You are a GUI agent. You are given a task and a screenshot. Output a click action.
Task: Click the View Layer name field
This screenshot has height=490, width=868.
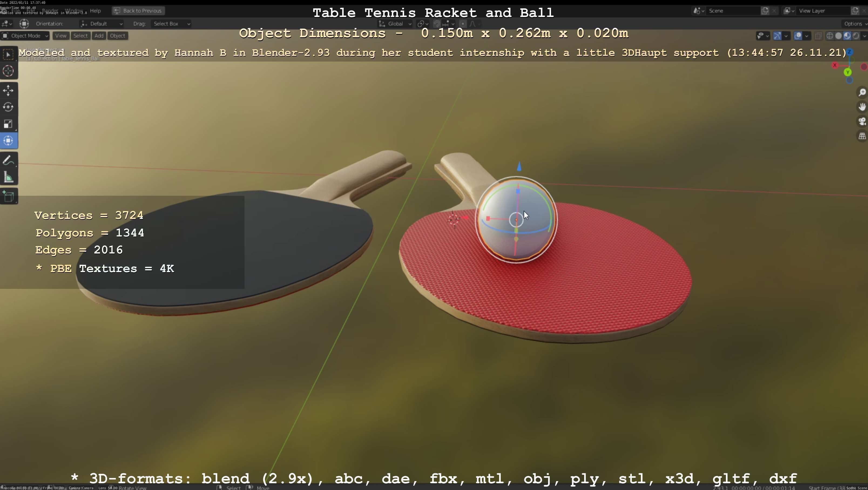823,11
